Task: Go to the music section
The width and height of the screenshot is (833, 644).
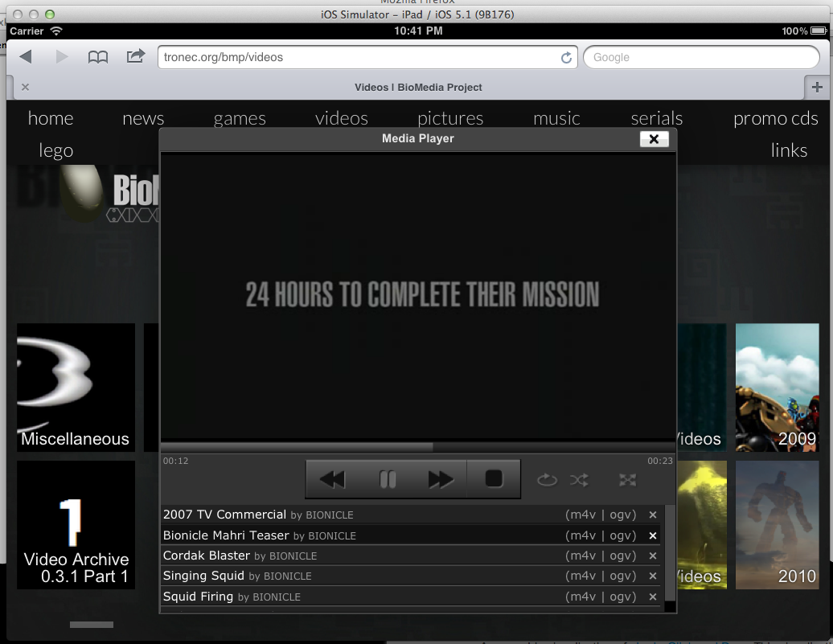Action: pyautogui.click(x=556, y=118)
